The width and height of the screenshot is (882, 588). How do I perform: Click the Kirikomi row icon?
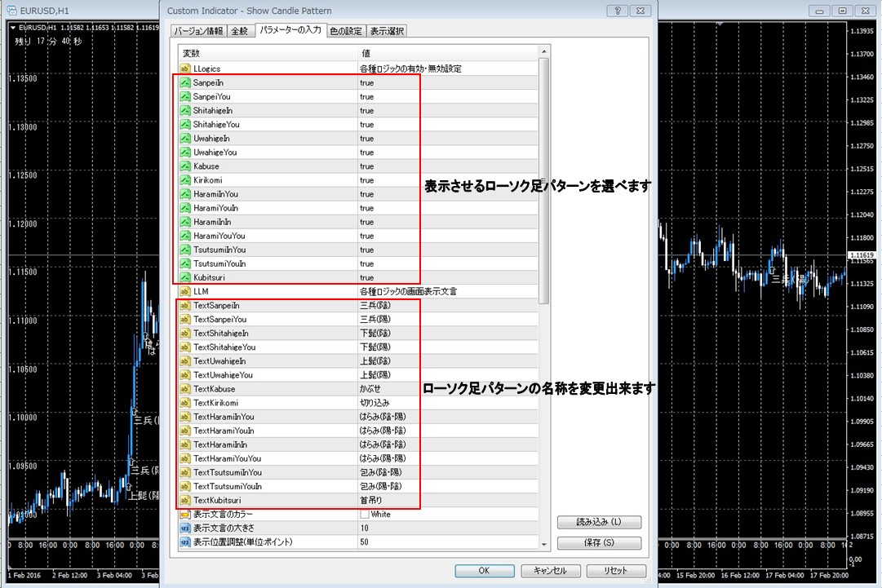pos(185,180)
